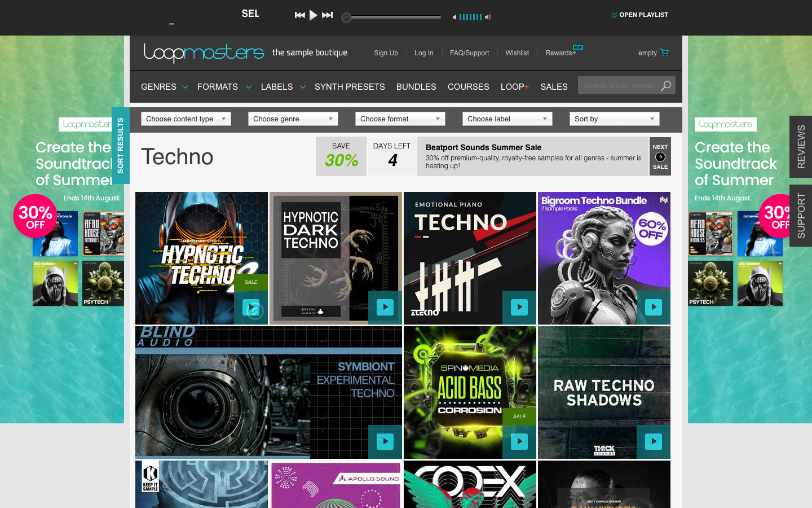Adjust the volume level bars
812x508 pixels.
[x=470, y=17]
